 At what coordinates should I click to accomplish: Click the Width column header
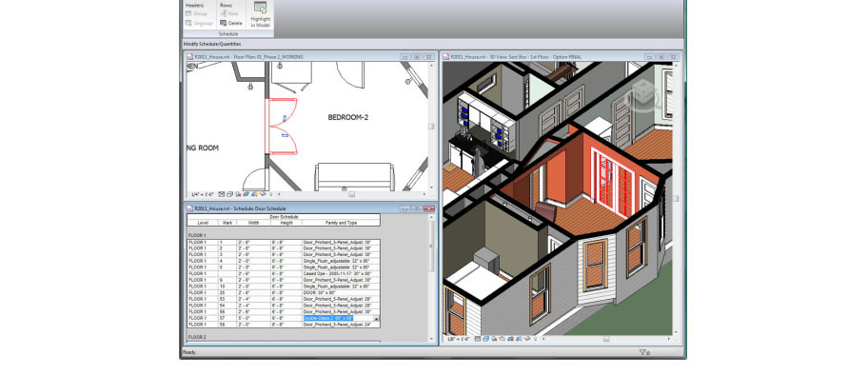(x=253, y=223)
